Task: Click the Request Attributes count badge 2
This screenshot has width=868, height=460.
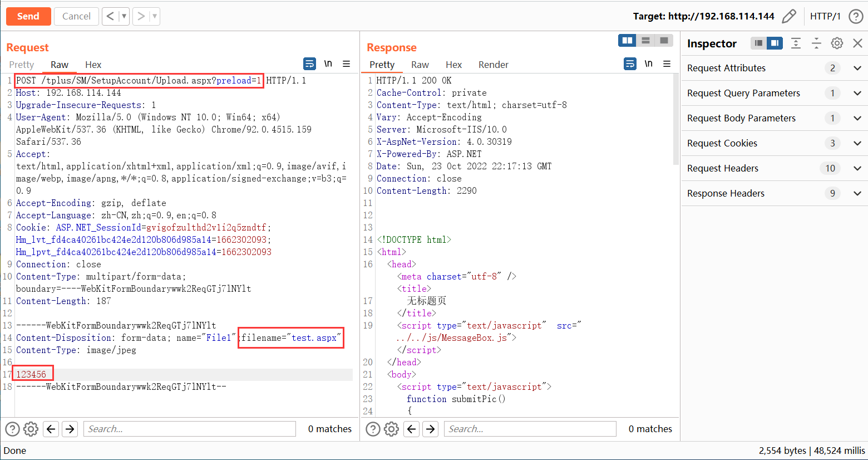Action: point(832,68)
